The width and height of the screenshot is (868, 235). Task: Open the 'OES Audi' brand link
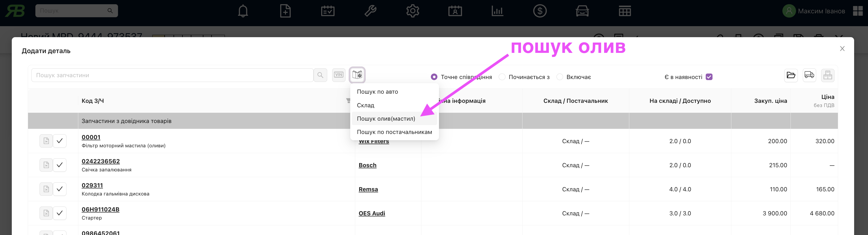pos(372,214)
